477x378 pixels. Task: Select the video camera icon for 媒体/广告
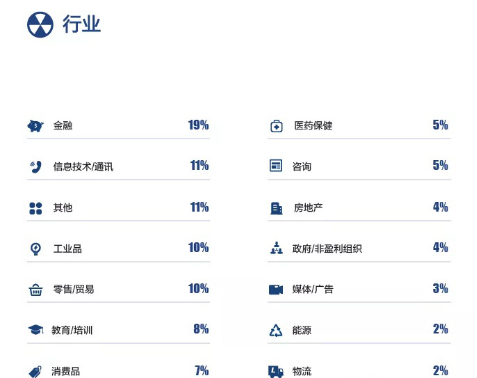click(276, 290)
